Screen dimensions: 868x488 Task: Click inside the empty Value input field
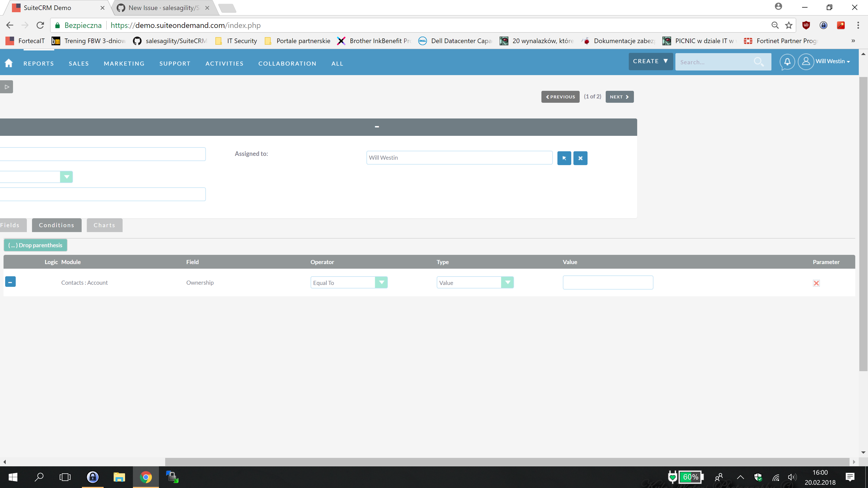coord(608,282)
